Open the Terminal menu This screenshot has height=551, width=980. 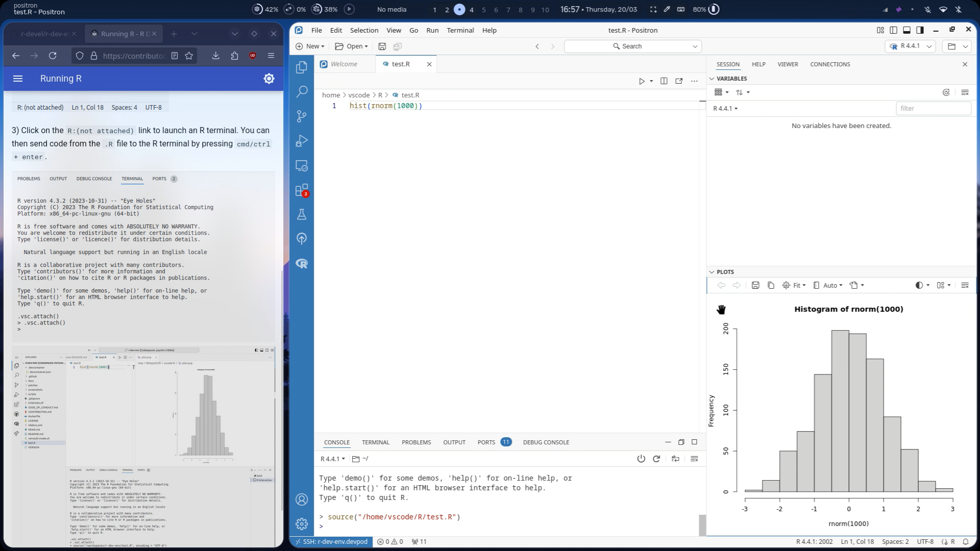[460, 30]
